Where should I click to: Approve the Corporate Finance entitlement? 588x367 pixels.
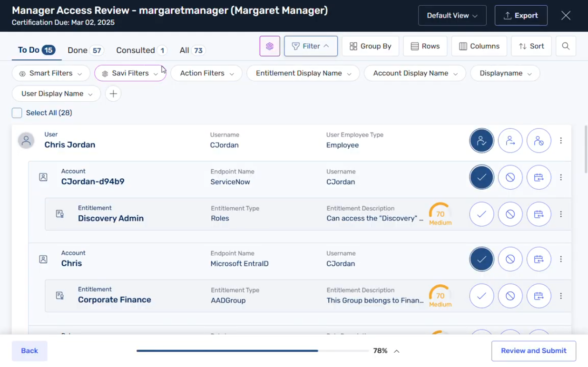point(481,296)
